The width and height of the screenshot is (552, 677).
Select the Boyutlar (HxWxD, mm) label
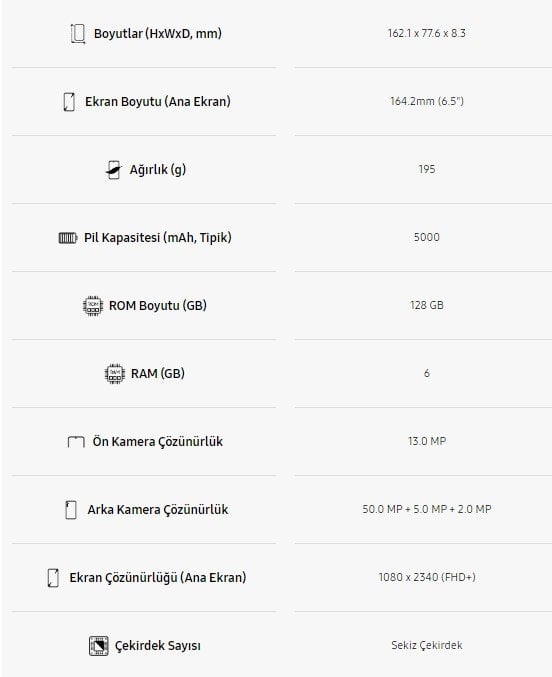158,34
